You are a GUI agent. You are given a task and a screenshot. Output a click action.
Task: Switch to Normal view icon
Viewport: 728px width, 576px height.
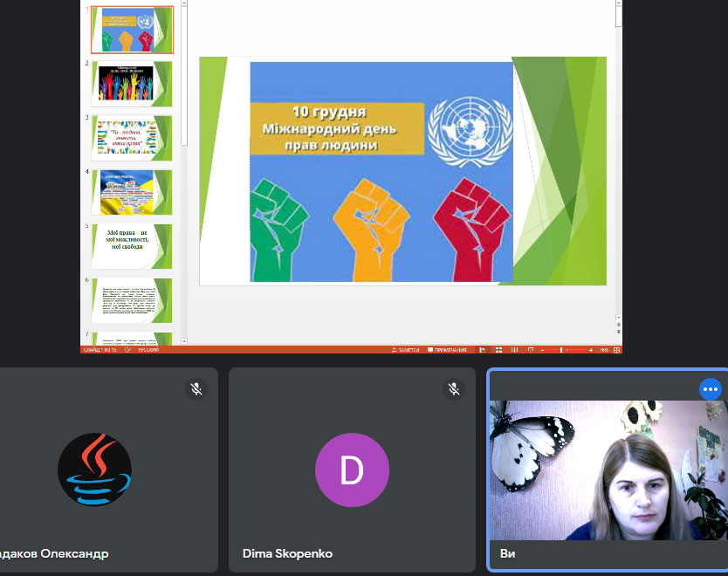483,350
